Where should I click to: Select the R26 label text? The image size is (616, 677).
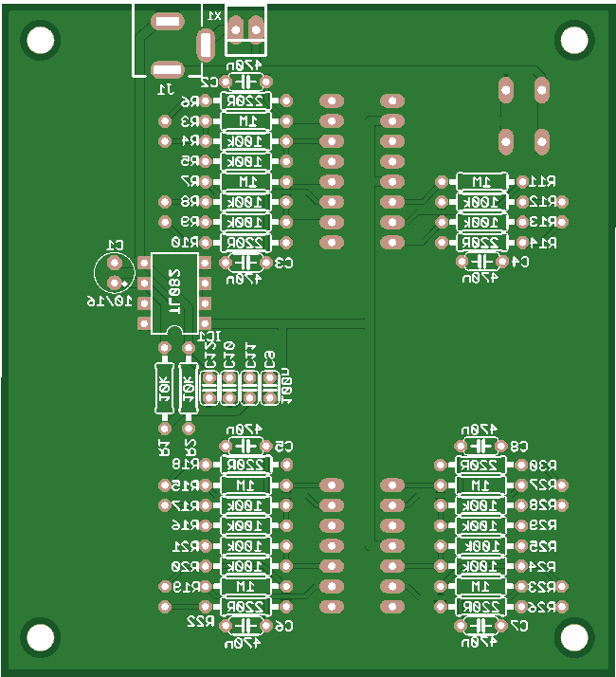pos(543,608)
